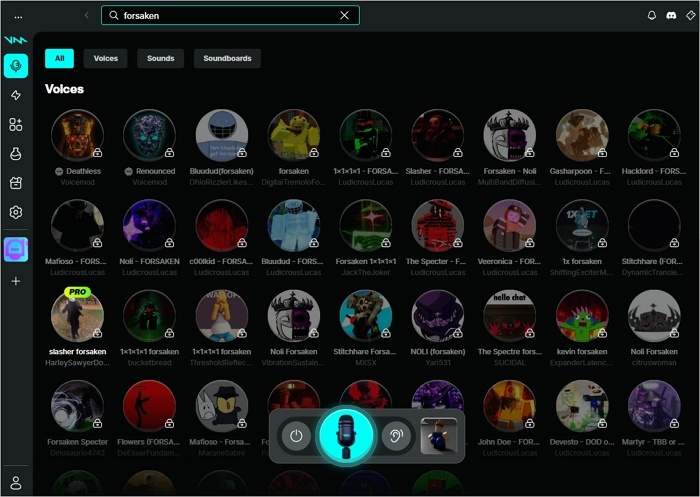
Task: Open the three-dots menu at top left
Action: [18, 16]
